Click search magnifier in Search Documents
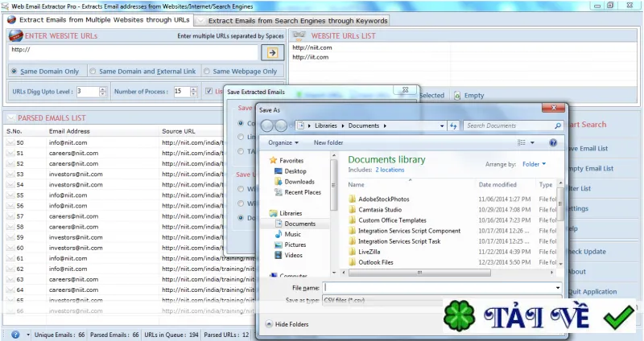Screen dimensions: 644x341 [557, 125]
